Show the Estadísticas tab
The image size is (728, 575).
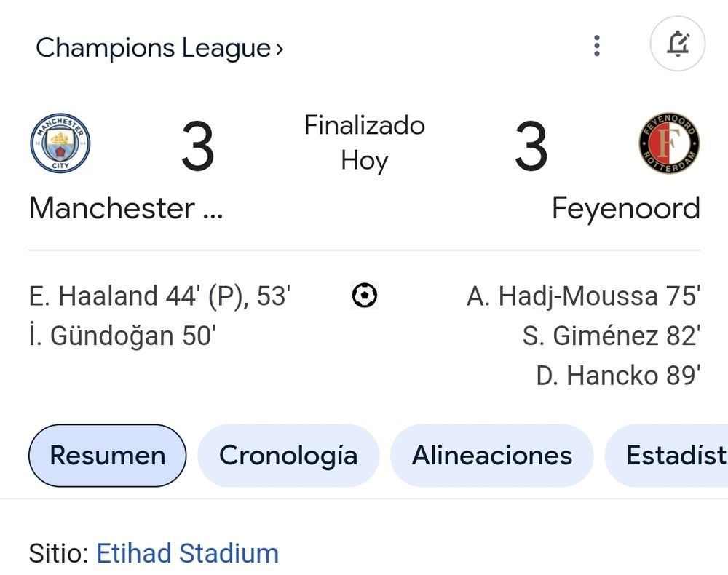point(673,456)
